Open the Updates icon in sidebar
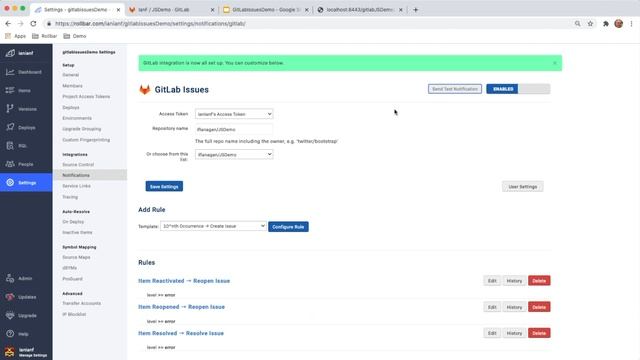The width and height of the screenshot is (640, 360). coord(10,297)
